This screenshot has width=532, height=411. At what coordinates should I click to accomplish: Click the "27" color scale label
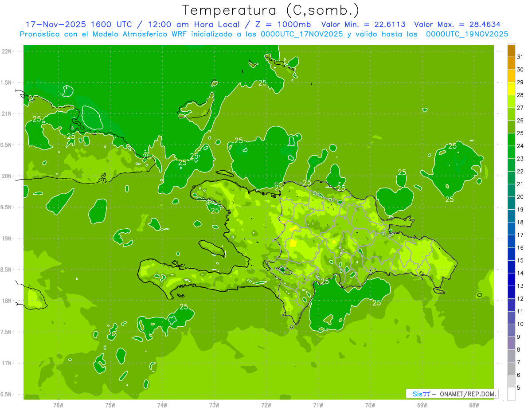[520, 108]
